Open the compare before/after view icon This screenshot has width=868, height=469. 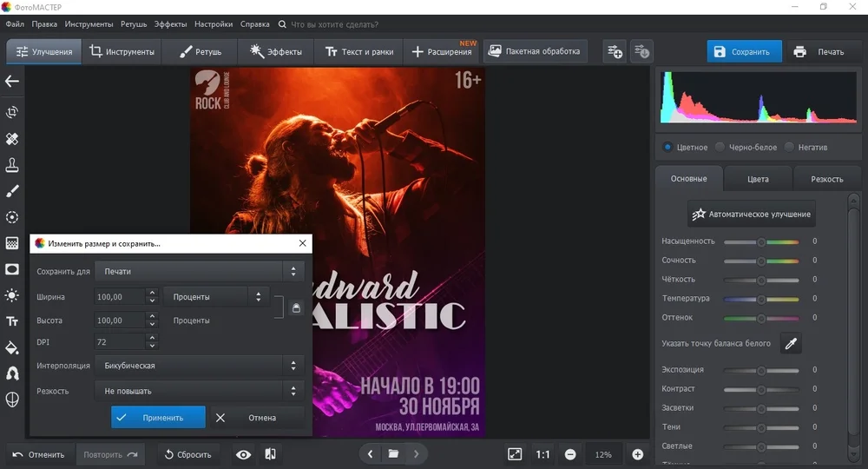270,454
